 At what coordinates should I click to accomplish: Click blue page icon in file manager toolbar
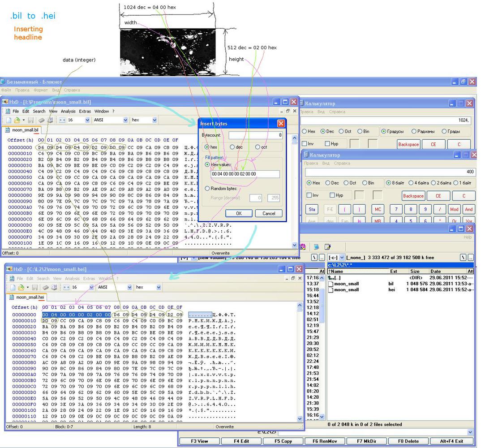316,246
